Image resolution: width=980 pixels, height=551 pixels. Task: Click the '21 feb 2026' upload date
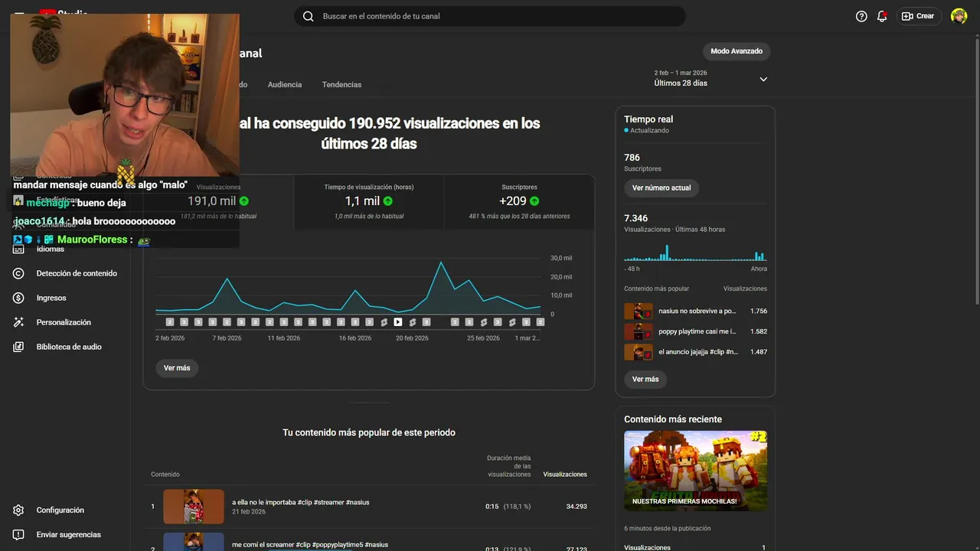[249, 511]
